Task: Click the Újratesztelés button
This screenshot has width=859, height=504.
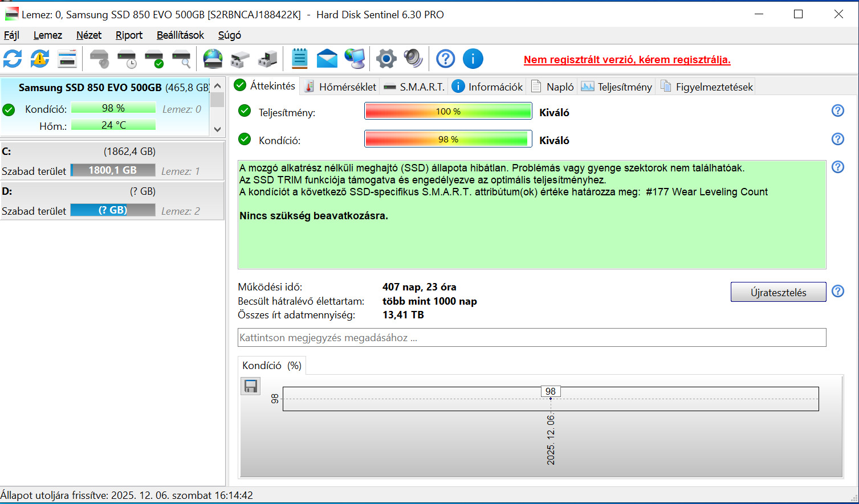Action: (778, 292)
